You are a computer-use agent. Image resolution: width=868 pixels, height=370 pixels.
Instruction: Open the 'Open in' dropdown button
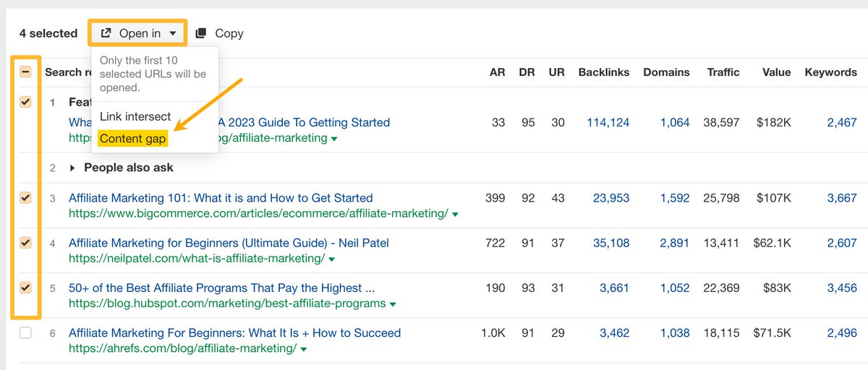pyautogui.click(x=137, y=33)
